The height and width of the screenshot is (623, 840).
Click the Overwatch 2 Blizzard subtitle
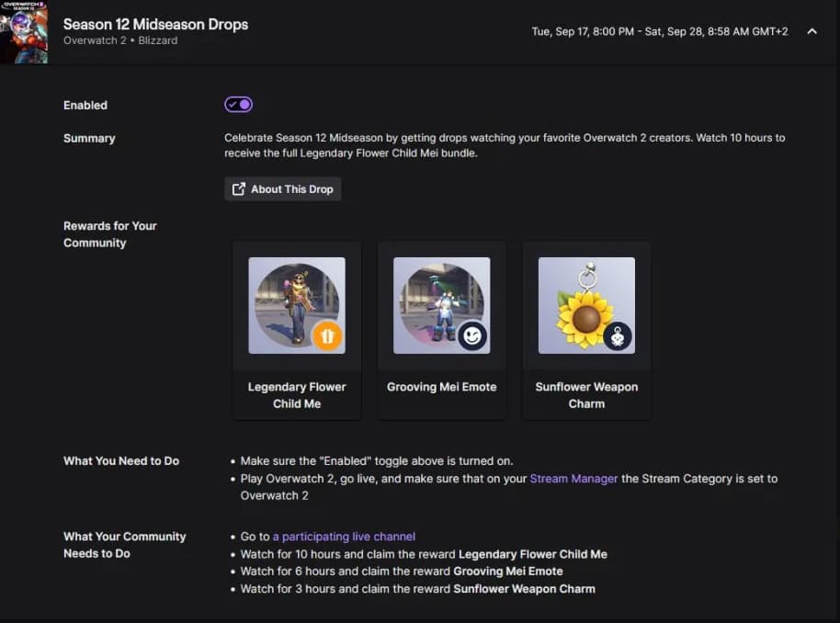(119, 40)
